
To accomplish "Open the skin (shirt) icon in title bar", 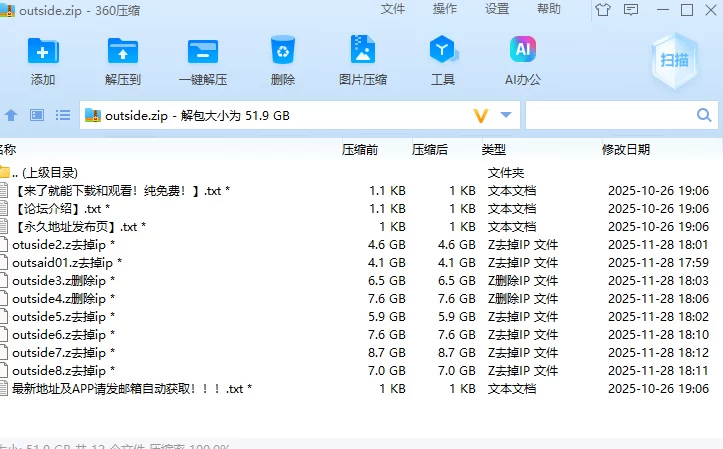I will [602, 10].
